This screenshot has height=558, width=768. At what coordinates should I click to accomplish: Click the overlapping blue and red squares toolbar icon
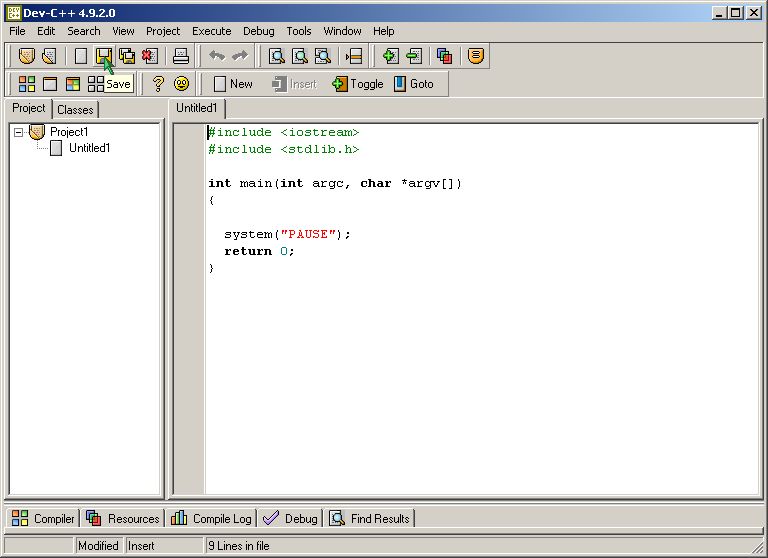point(444,56)
